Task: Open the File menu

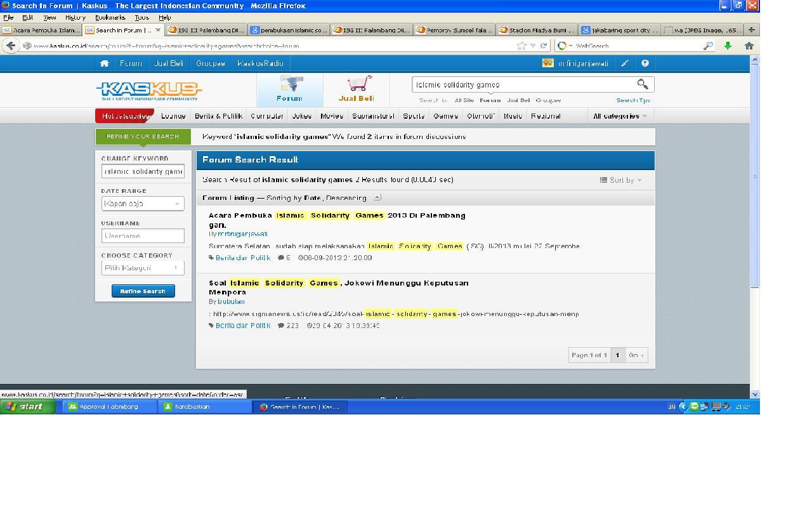Action: 8,18
